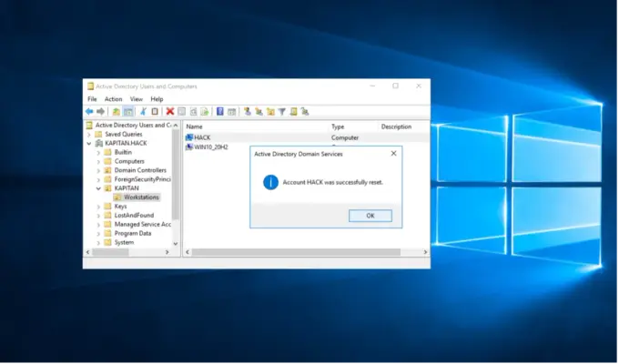This screenshot has height=364, width=619.
Task: Collapse the KAPITAN.HACK domain node
Action: tap(89, 143)
